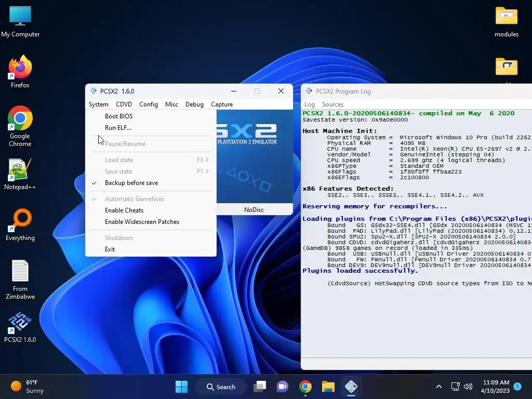Click PCSX2 emulator logo banner

pyautogui.click(x=255, y=156)
